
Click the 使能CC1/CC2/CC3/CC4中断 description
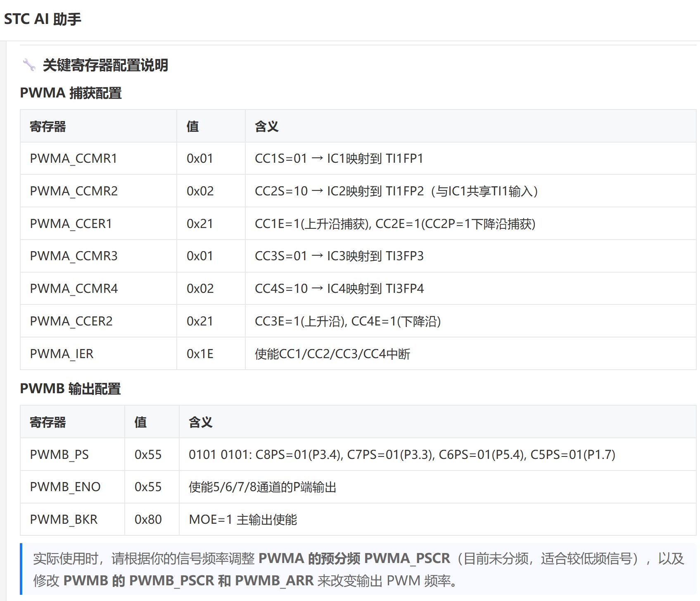tap(332, 354)
